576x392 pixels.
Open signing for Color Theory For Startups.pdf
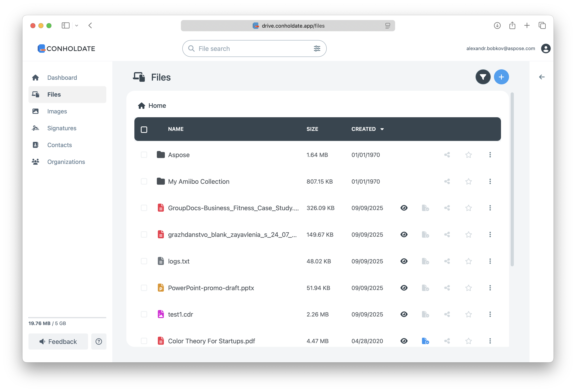tap(425, 341)
